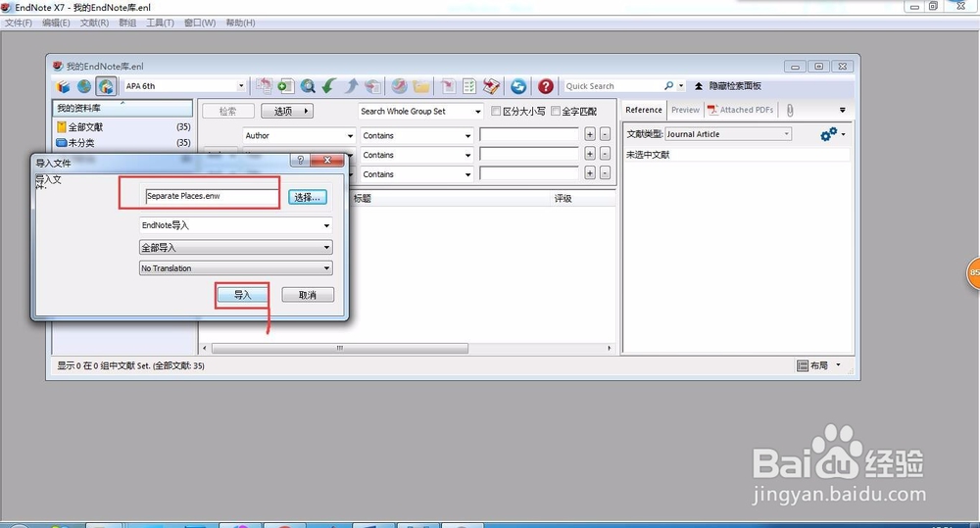This screenshot has height=528, width=980.
Task: Click plus button on second search row
Action: 589,154
